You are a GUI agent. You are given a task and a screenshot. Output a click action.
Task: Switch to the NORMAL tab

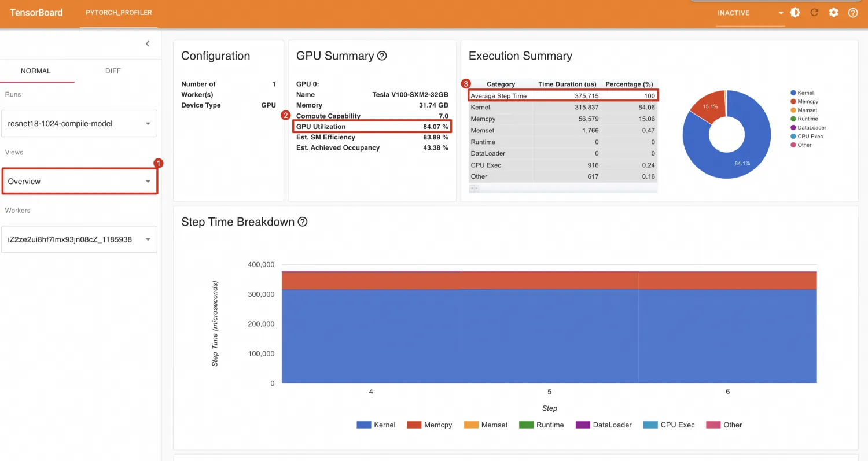36,71
